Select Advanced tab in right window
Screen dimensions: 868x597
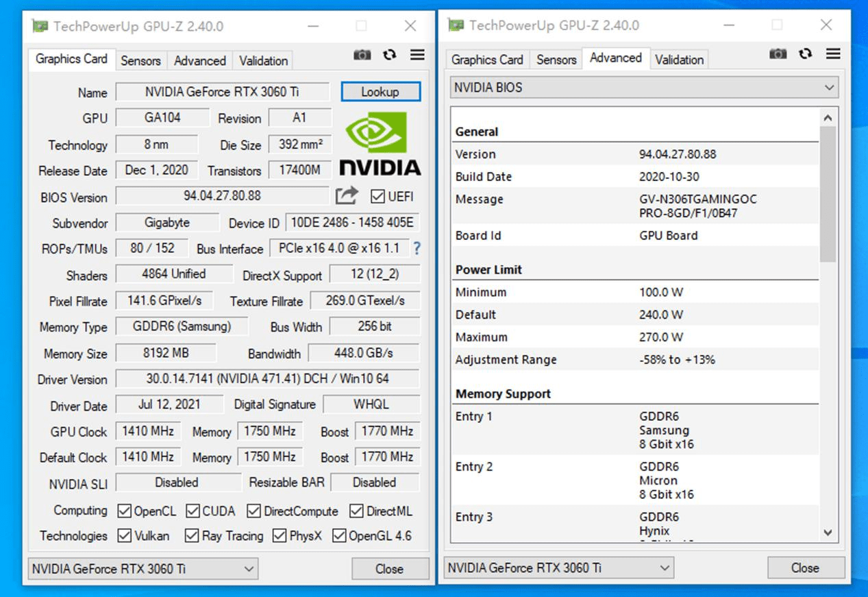616,58
